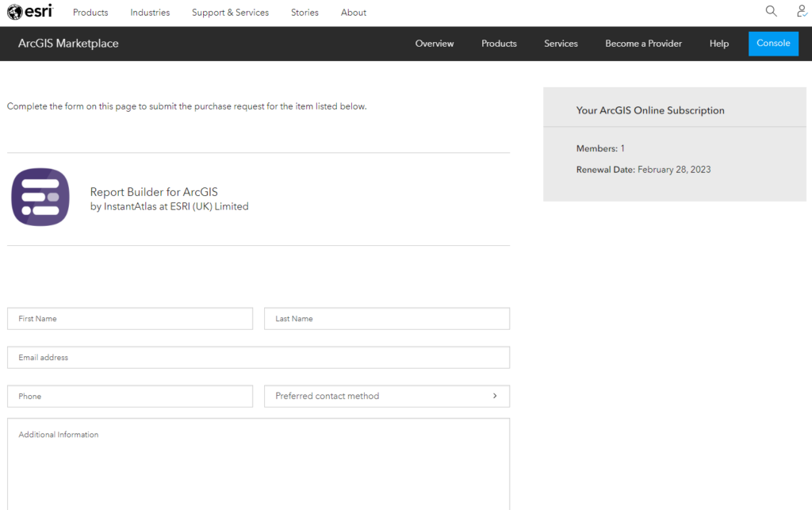Click the Report Builder product icon

click(40, 197)
